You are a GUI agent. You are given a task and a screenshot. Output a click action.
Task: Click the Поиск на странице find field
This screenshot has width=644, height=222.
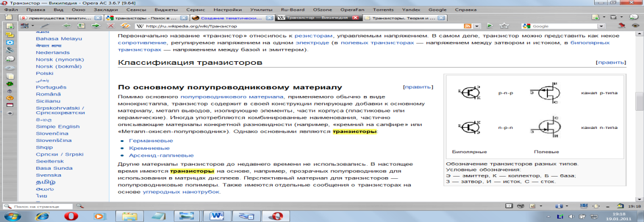tap(39, 206)
